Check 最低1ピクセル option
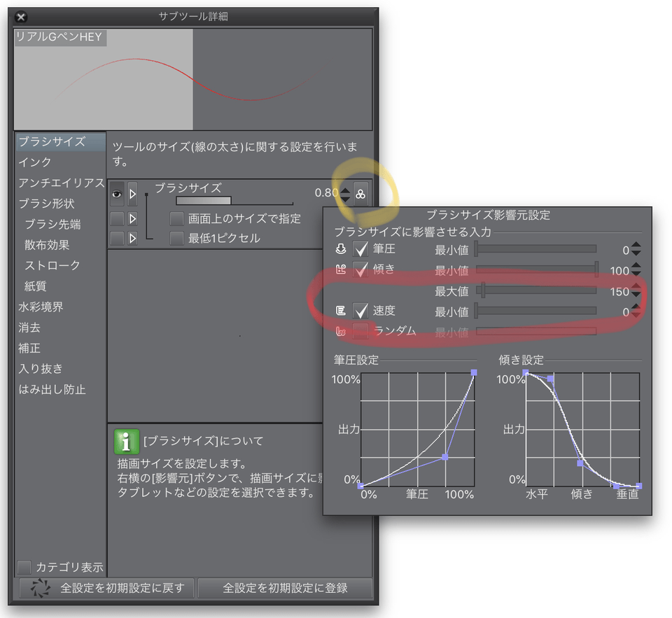The width and height of the screenshot is (672, 618). pyautogui.click(x=176, y=238)
